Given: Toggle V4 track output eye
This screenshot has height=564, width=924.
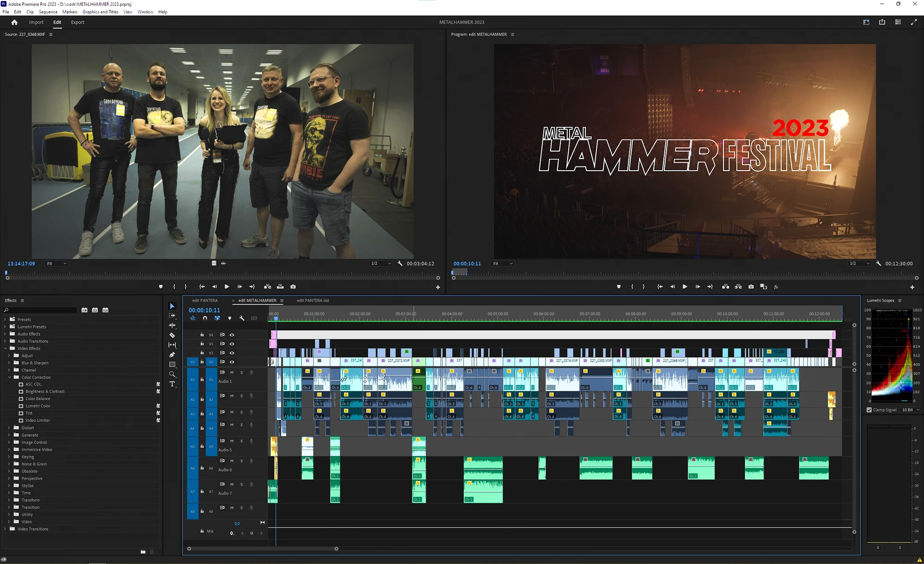Looking at the screenshot, I should (232, 335).
